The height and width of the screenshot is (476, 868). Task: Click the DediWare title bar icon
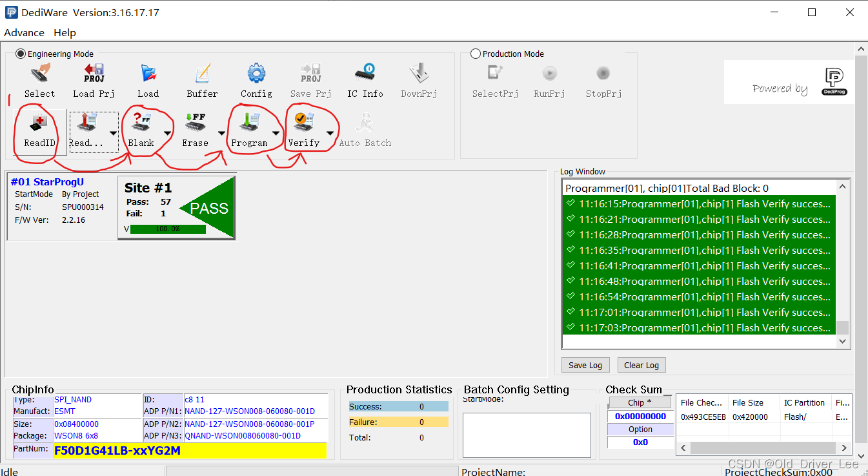(x=11, y=12)
